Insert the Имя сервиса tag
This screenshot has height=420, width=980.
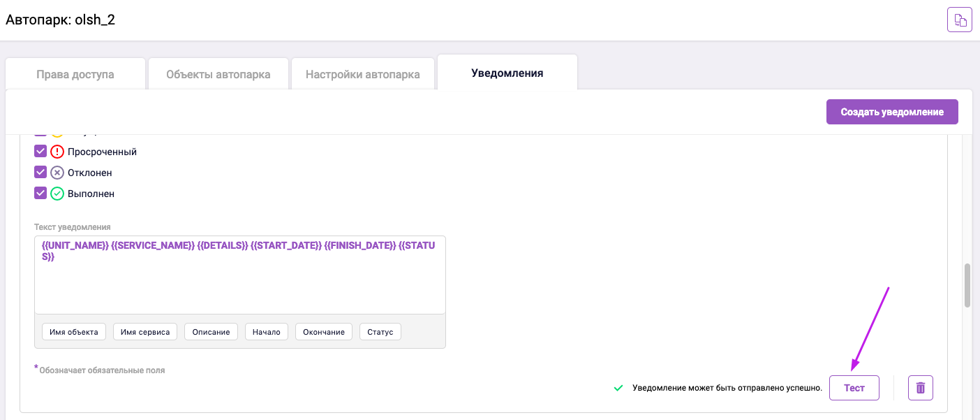145,332
